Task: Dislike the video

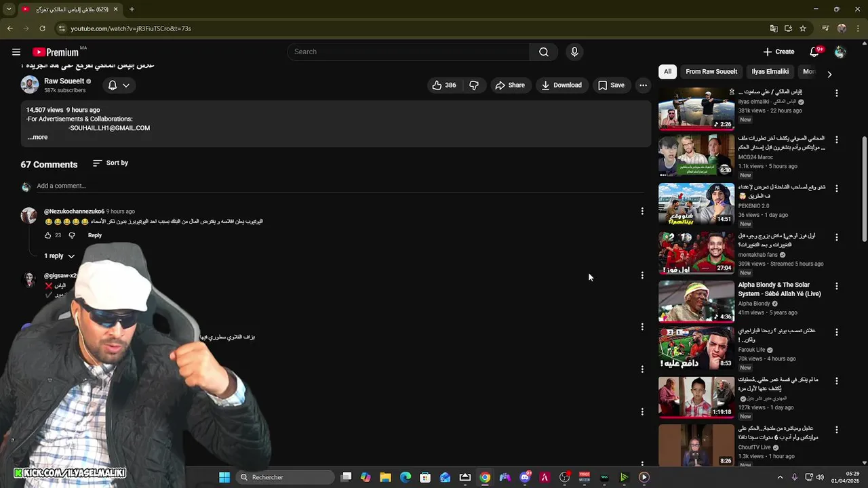Action: click(x=474, y=85)
